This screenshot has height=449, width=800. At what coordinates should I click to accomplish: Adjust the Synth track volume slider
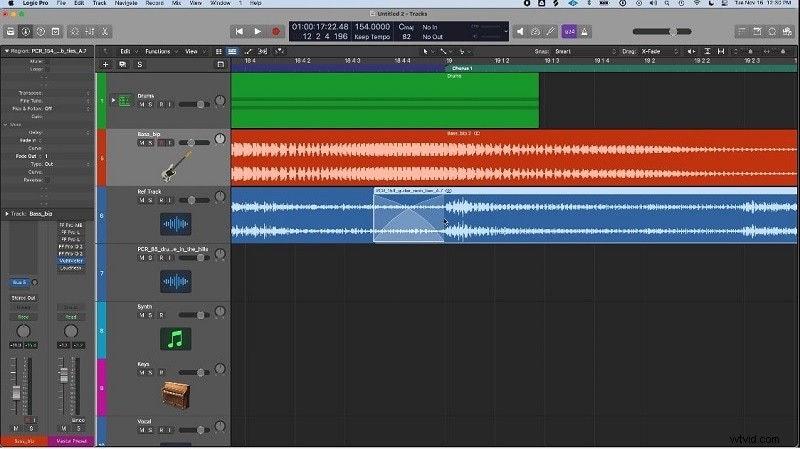pos(194,315)
